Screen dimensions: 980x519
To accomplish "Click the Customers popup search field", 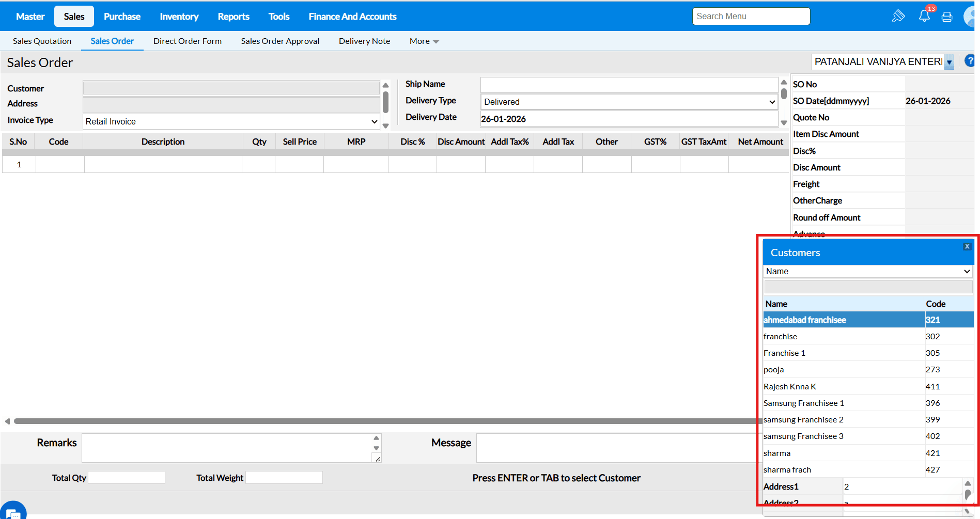I will [x=868, y=287].
